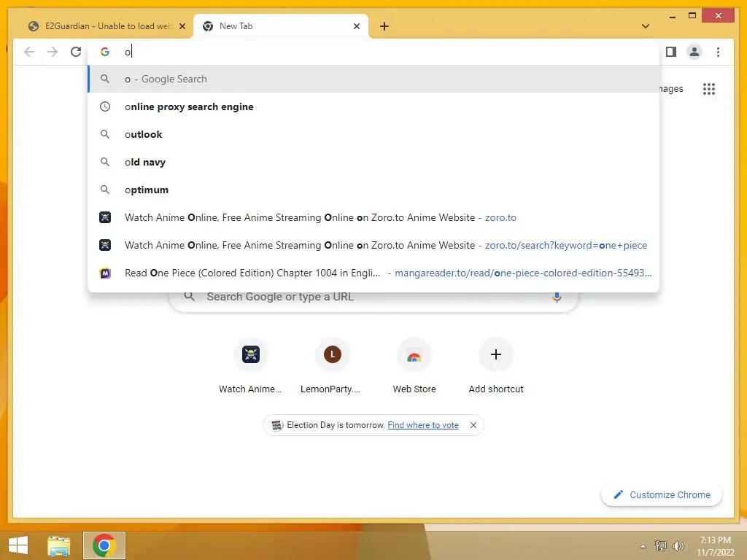Viewport: 747px width, 560px height.
Task: Maximize the Chrome window
Action: [692, 16]
